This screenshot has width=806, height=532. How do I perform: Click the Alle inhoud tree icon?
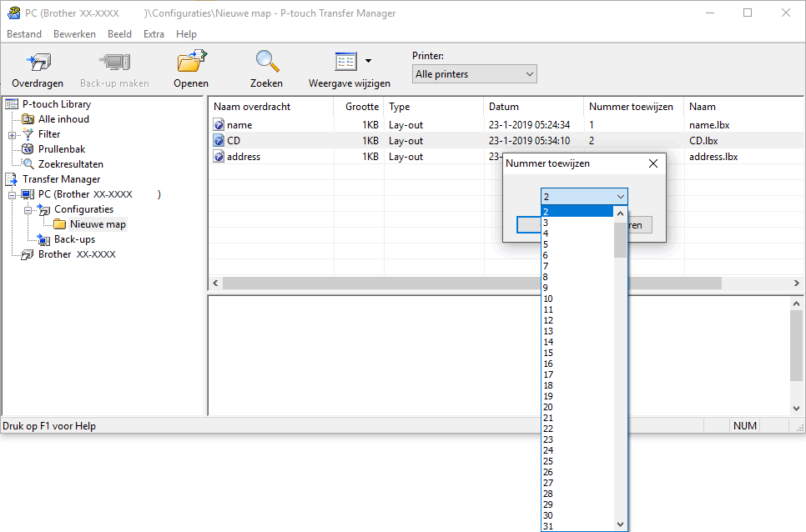28,119
